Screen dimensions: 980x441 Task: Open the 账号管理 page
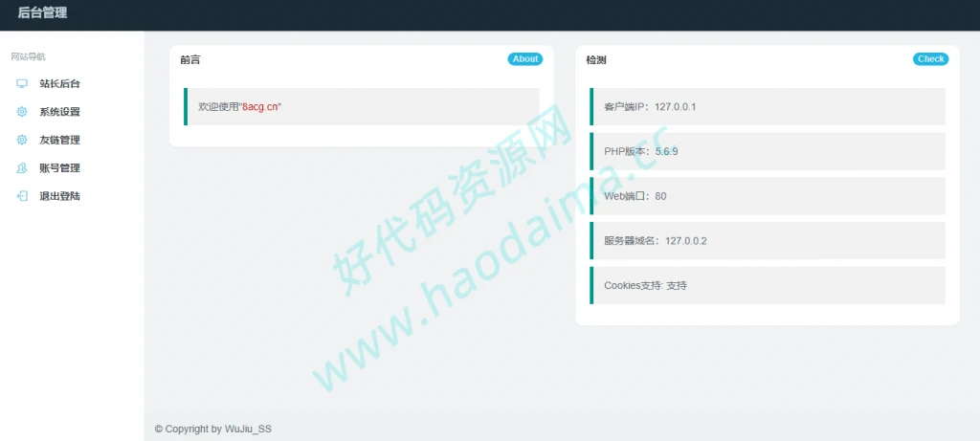click(59, 168)
